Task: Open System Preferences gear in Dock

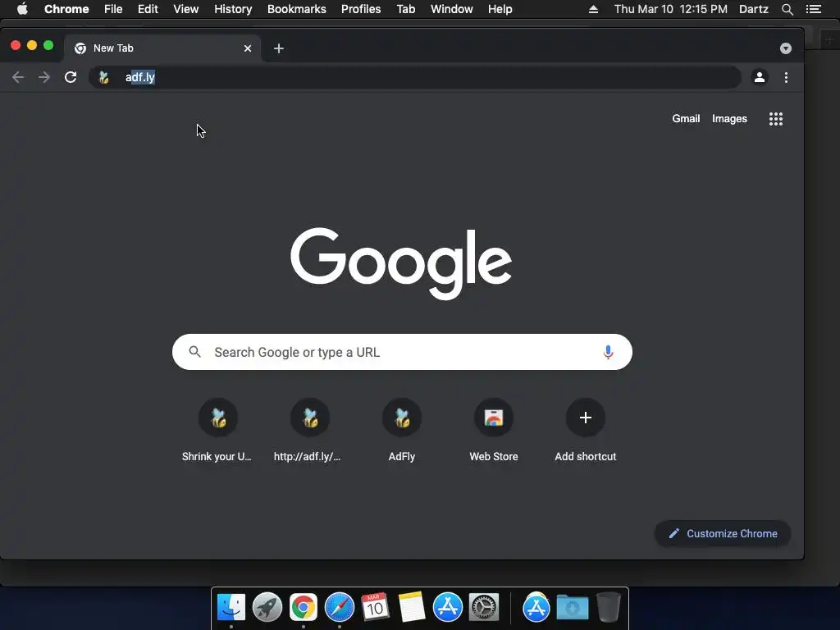Action: click(484, 607)
